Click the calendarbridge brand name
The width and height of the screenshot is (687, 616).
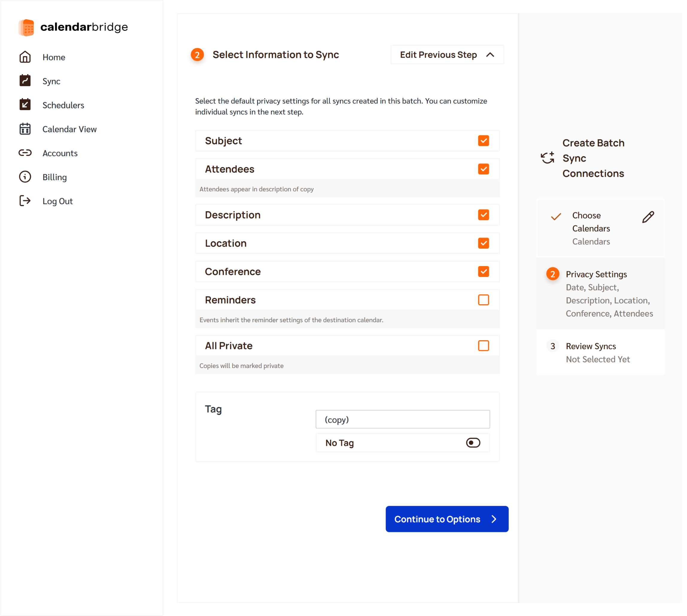[x=84, y=27]
